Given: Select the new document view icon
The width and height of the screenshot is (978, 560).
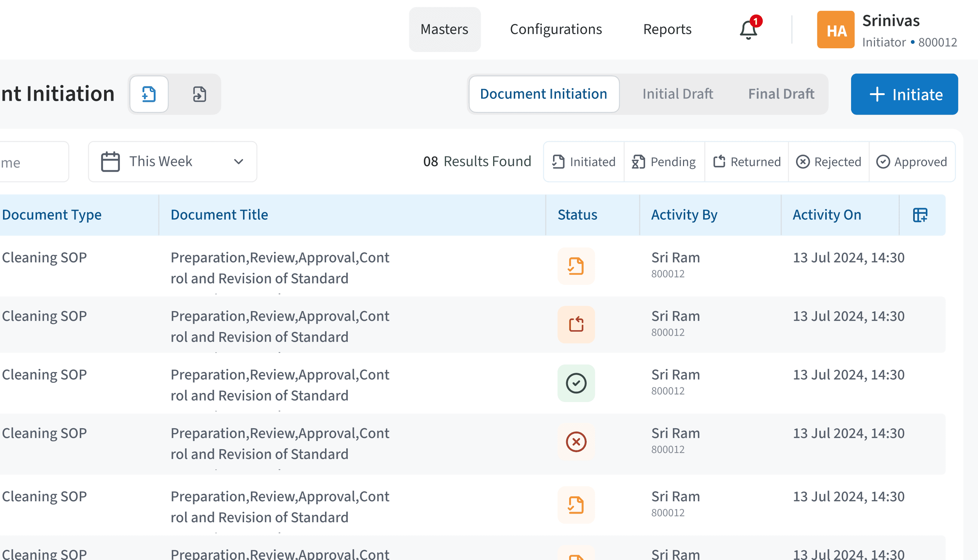Looking at the screenshot, I should [149, 94].
